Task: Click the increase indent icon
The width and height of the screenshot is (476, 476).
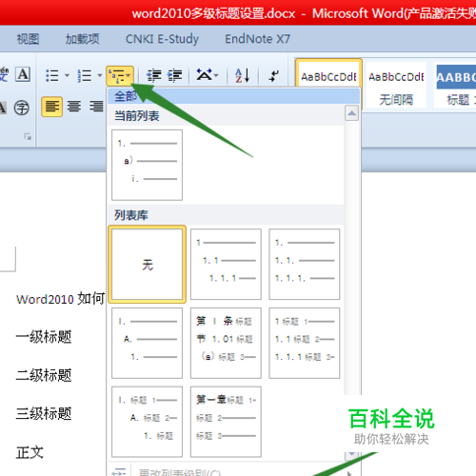Action: 174,76
